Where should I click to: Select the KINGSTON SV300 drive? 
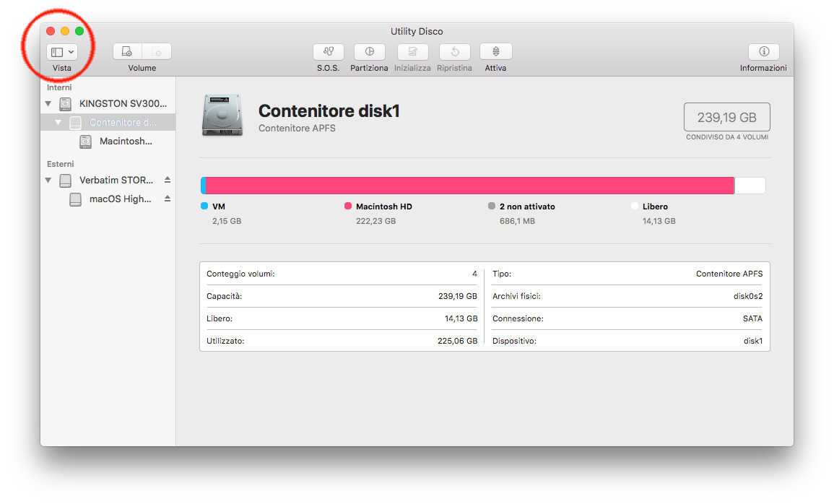pyautogui.click(x=108, y=104)
